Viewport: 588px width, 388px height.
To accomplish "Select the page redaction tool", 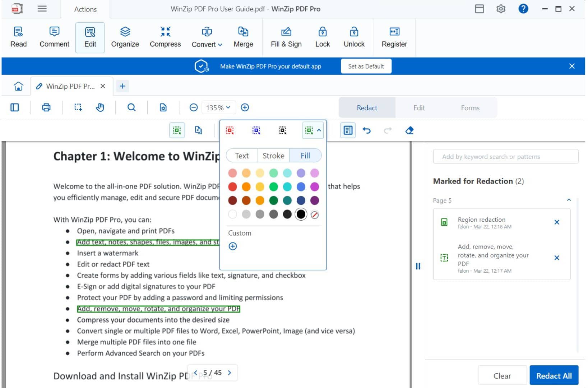I will (x=198, y=130).
